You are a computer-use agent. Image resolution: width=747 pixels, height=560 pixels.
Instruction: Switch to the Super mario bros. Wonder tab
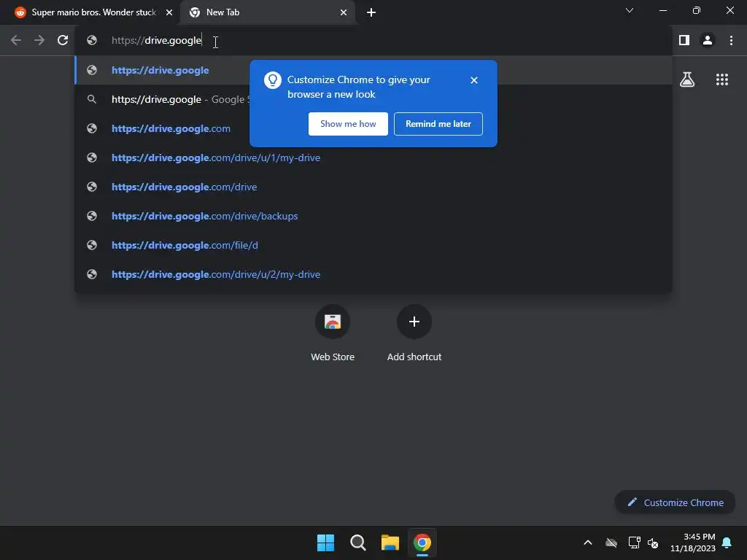94,12
